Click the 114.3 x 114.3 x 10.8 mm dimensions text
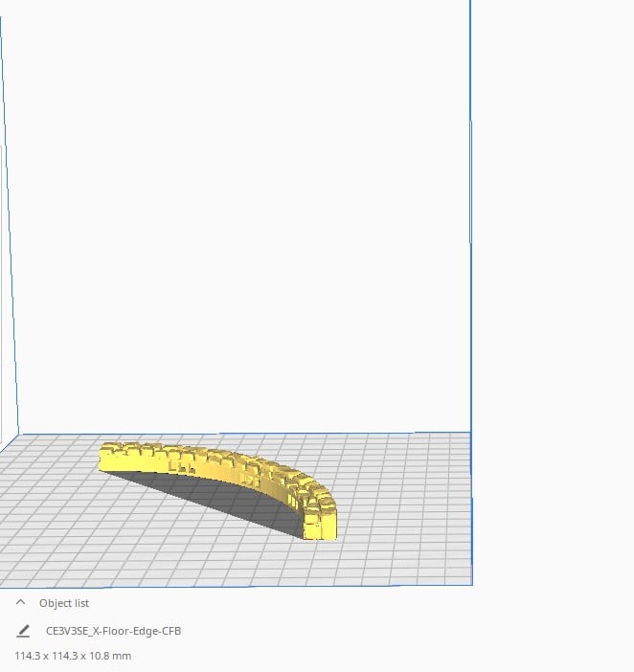Screen dimensions: 634x672 [x=73, y=656]
